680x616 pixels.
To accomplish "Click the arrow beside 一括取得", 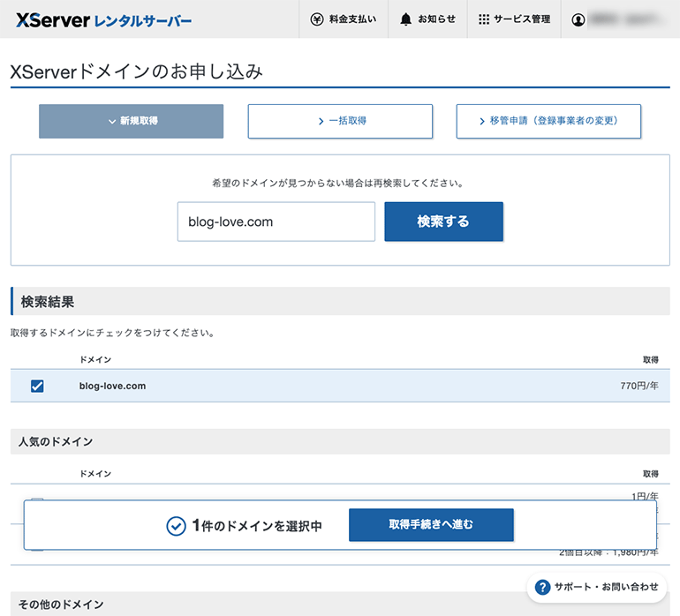I will click(321, 122).
